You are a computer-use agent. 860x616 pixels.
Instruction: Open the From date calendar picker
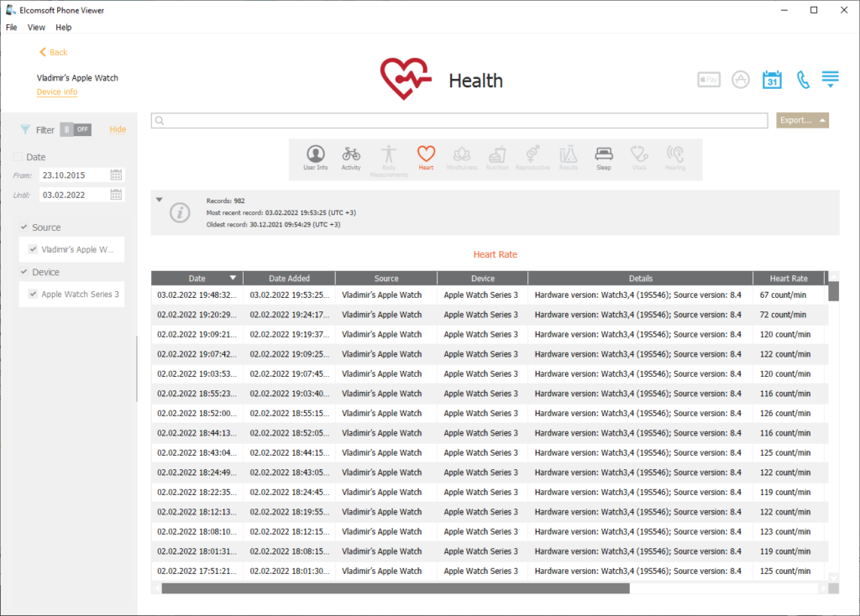click(116, 175)
